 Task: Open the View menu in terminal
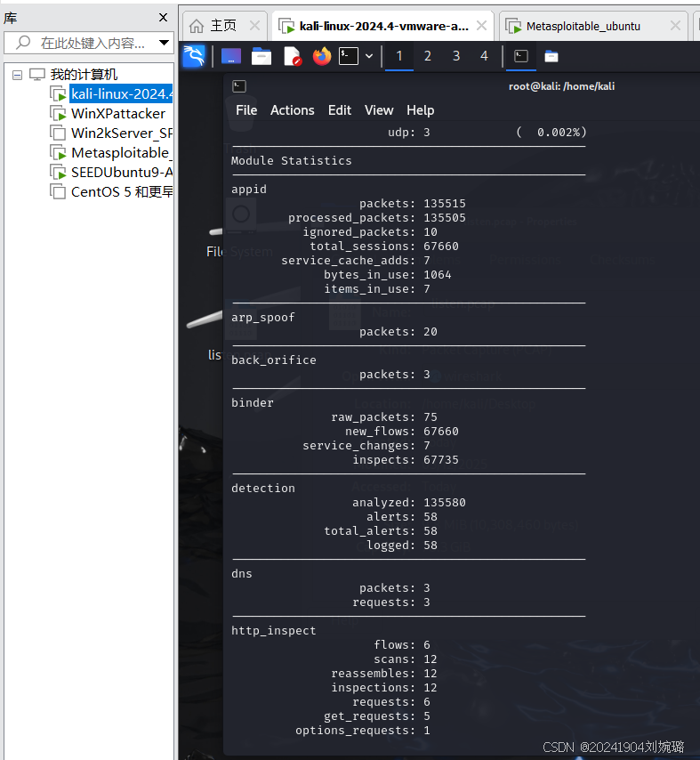point(379,110)
